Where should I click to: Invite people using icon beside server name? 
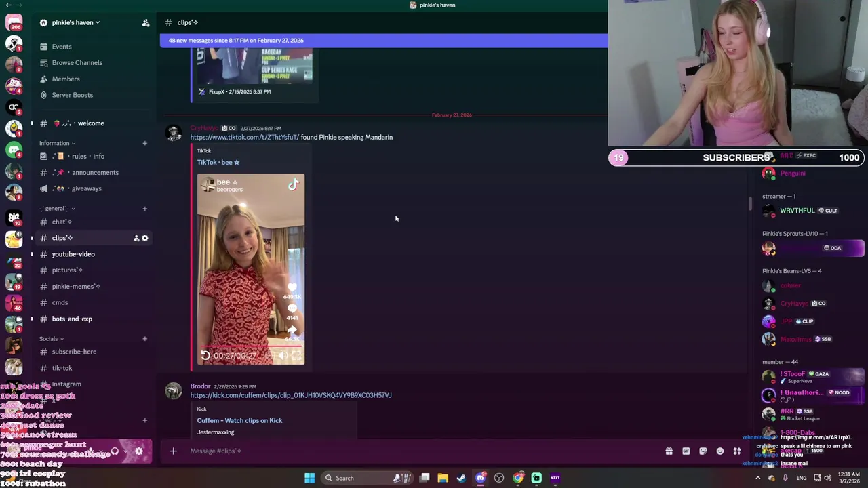coord(145,23)
